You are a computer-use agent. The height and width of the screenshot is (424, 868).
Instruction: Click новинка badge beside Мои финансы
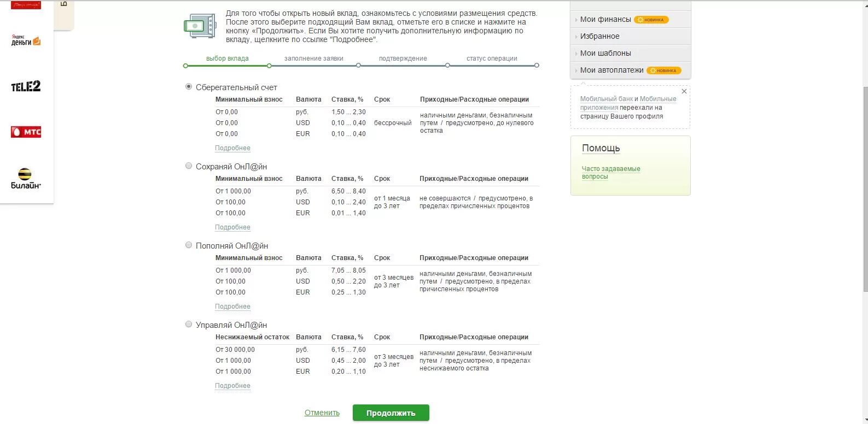[651, 20]
